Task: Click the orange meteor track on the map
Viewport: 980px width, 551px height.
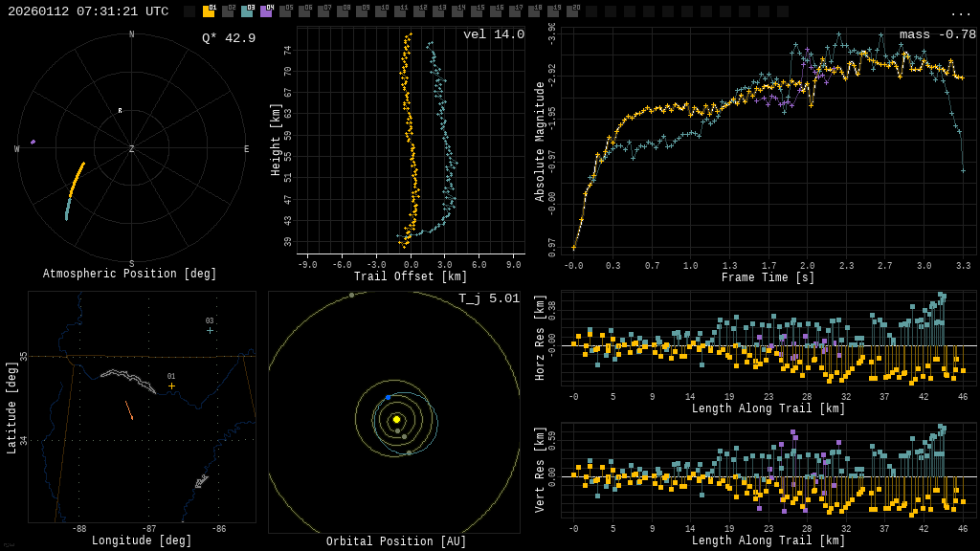Action: (128, 409)
